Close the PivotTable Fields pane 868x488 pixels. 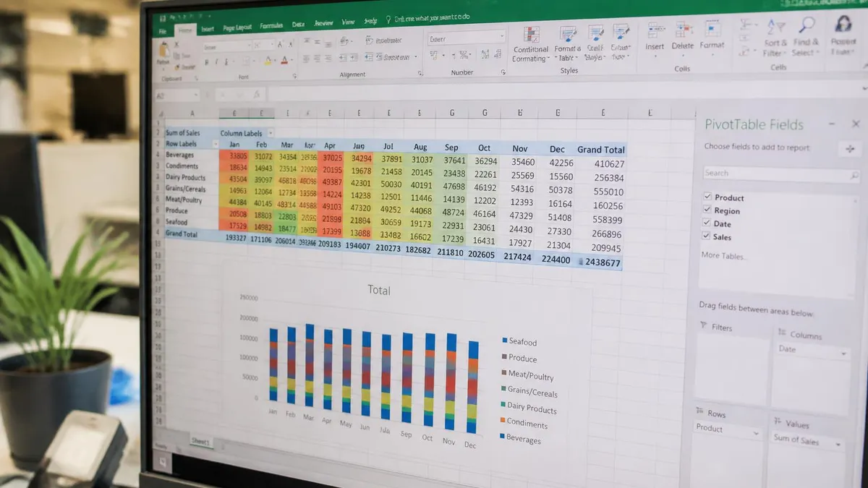pyautogui.click(x=856, y=124)
